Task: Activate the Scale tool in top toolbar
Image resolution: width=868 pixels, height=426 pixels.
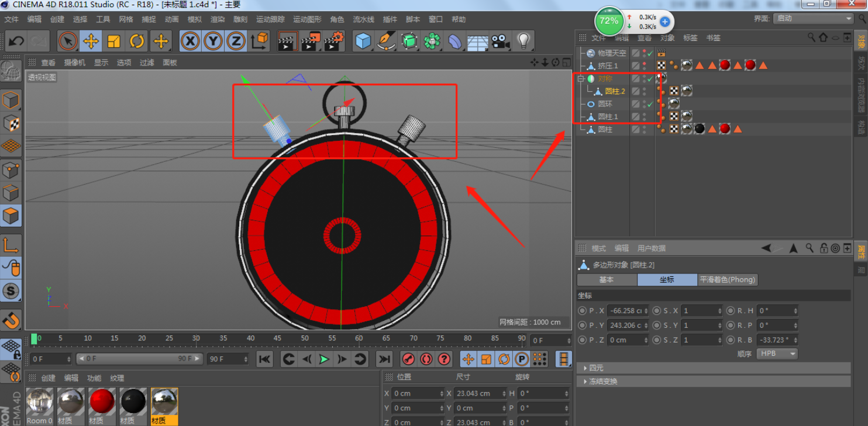Action: pos(113,41)
